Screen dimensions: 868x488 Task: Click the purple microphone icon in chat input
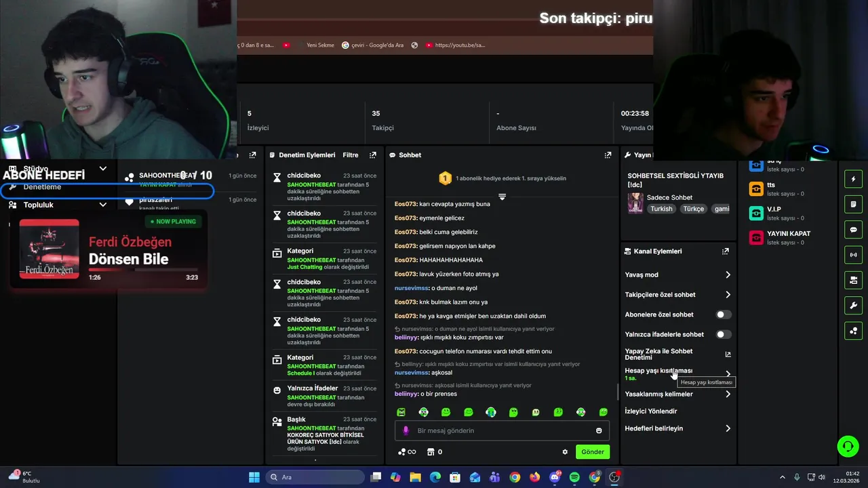coord(406,430)
